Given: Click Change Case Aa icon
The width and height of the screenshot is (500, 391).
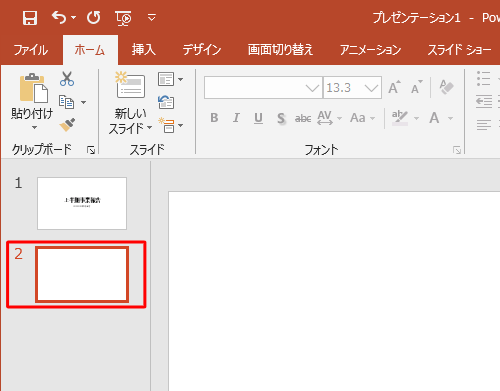Looking at the screenshot, I should click(x=358, y=118).
